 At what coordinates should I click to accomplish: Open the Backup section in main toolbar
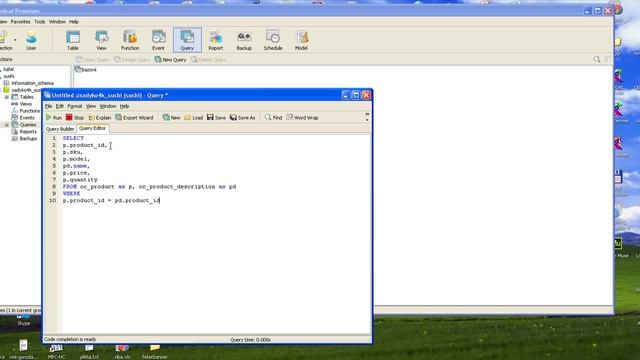pyautogui.click(x=244, y=40)
